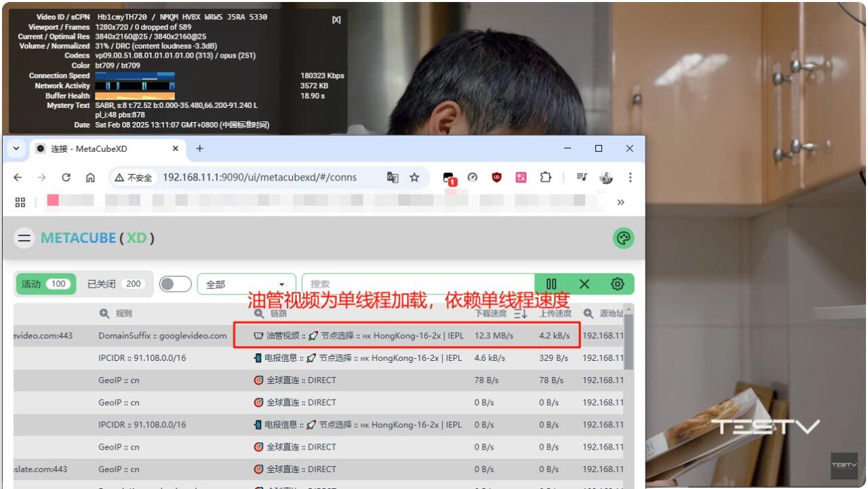868x489 pixels.
Task: Open the Extensions puzzle-piece menu
Action: click(x=546, y=177)
